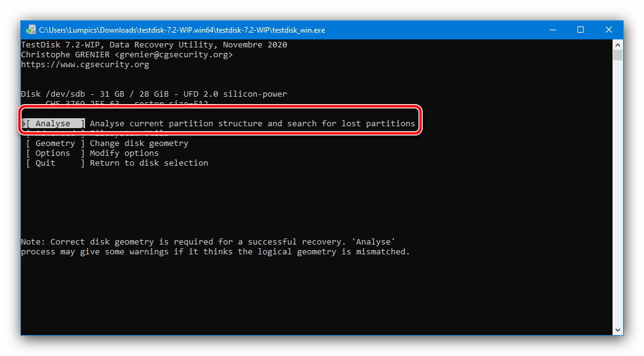Click the grenier@cgsecurity.org email address
The width and height of the screenshot is (644, 356).
pyautogui.click(x=174, y=55)
